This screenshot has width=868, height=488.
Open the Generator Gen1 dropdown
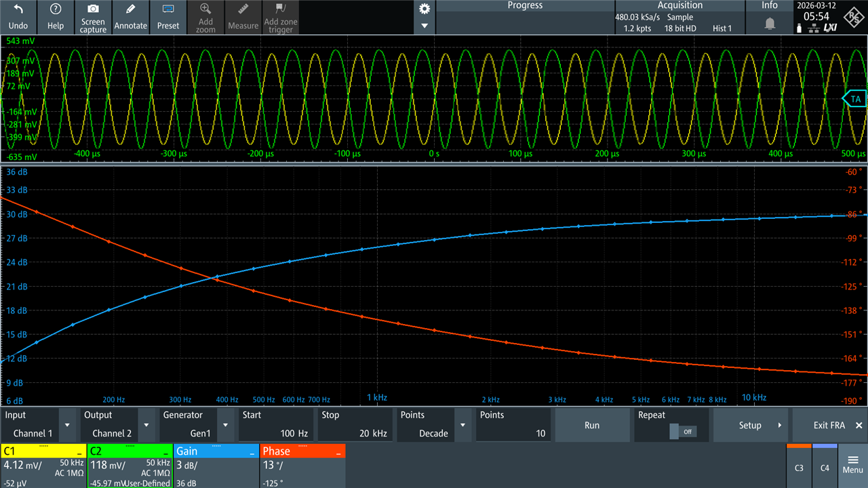point(226,425)
